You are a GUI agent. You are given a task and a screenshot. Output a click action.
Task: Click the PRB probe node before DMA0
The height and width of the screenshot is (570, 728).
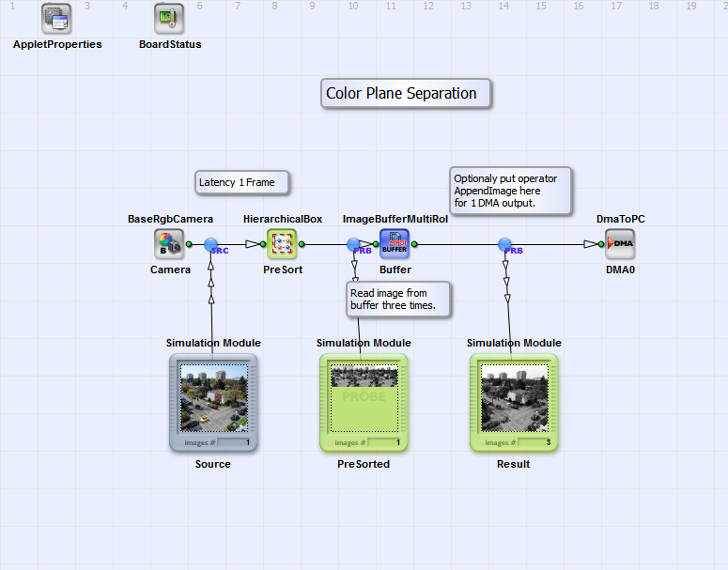click(x=505, y=245)
